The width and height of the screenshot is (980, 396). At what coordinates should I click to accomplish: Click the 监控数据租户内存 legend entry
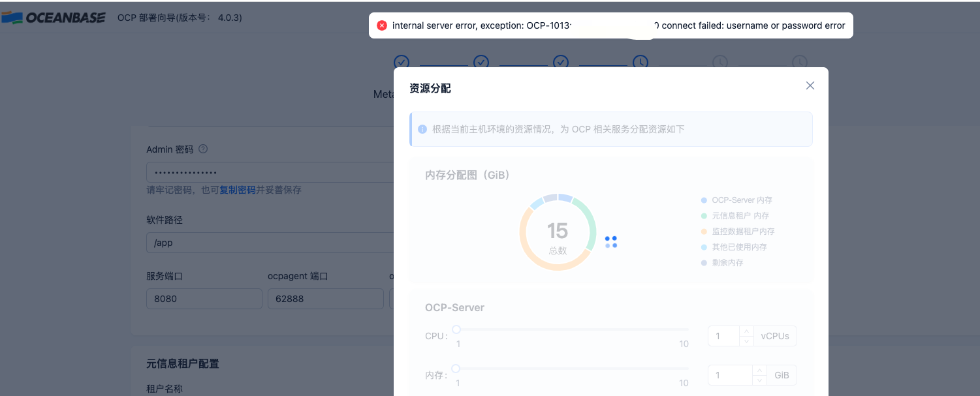[x=738, y=232]
